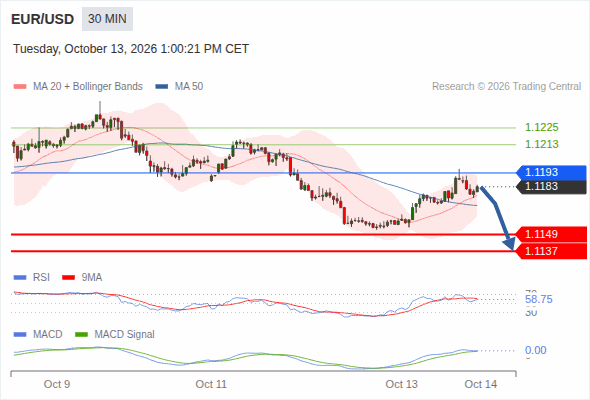Screen dimensions: 590x400
Task: Click the MACD Signal legend label
Action: coord(125,335)
